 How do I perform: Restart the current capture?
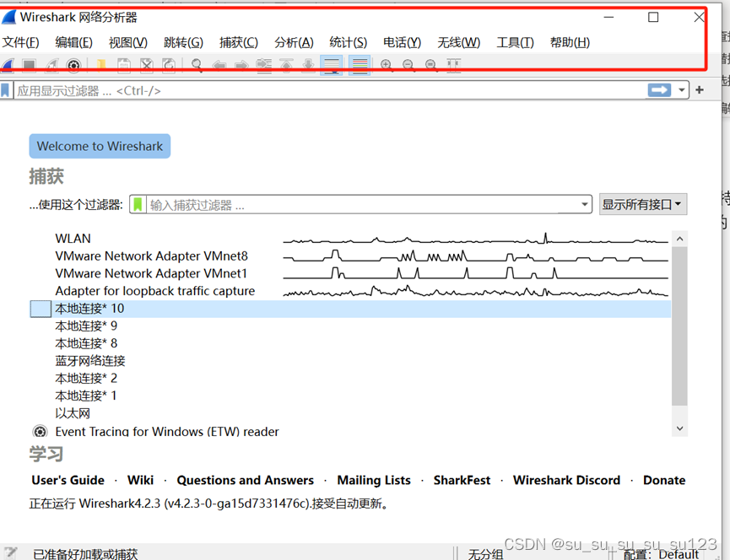coord(51,65)
